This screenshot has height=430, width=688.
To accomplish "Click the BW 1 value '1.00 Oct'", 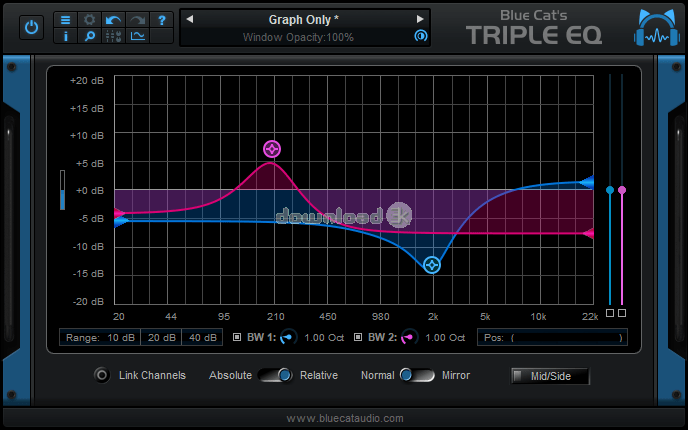I will coord(324,337).
